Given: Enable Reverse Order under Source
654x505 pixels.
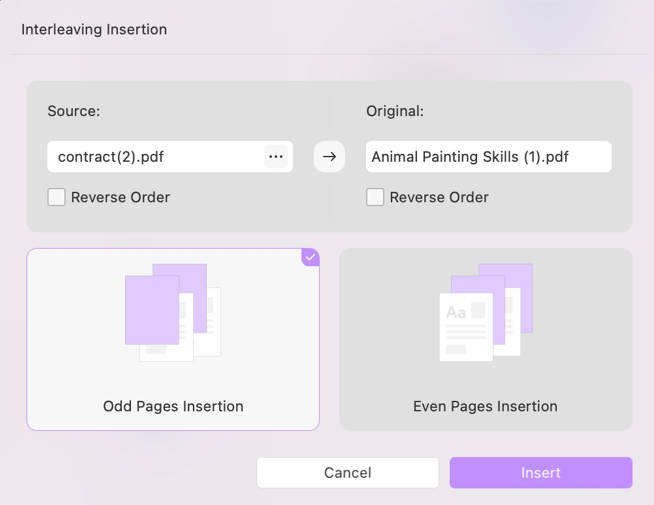Looking at the screenshot, I should pos(56,197).
